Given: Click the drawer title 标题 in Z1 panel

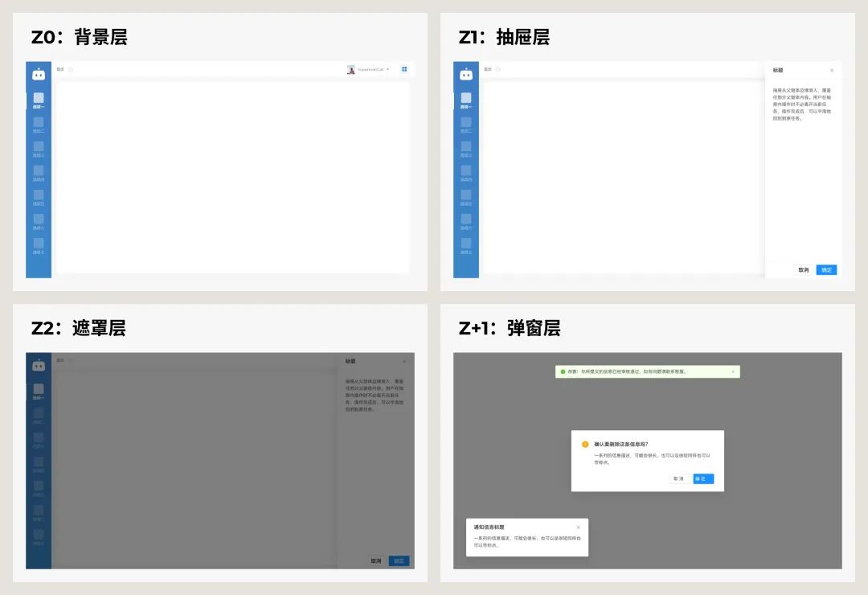Looking at the screenshot, I should 778,71.
